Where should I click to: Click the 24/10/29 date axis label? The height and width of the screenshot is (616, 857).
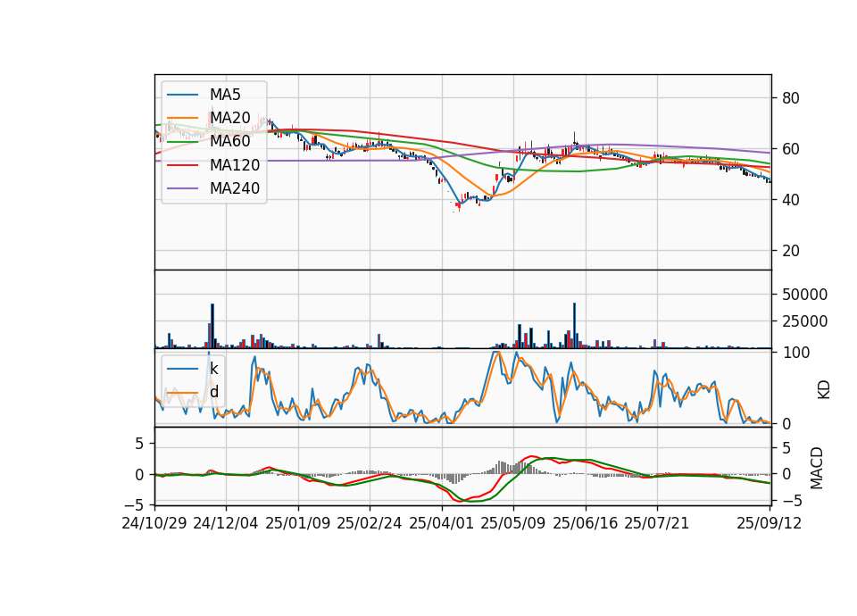click(x=154, y=523)
